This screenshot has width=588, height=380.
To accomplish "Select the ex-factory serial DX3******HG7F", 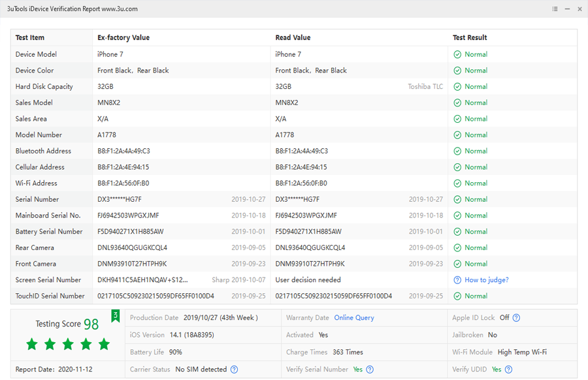I will pos(120,199).
